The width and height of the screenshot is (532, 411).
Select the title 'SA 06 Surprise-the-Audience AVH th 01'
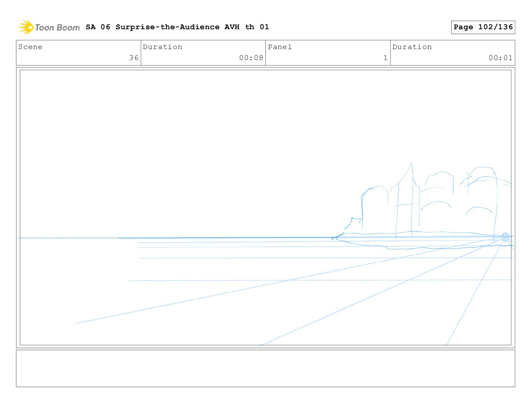coord(177,27)
